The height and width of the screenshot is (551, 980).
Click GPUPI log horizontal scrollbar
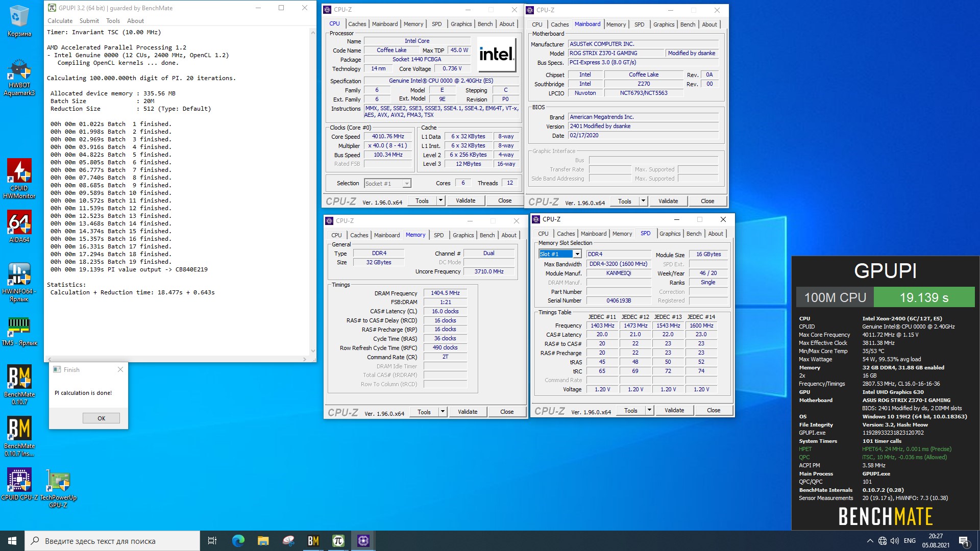pos(177,359)
